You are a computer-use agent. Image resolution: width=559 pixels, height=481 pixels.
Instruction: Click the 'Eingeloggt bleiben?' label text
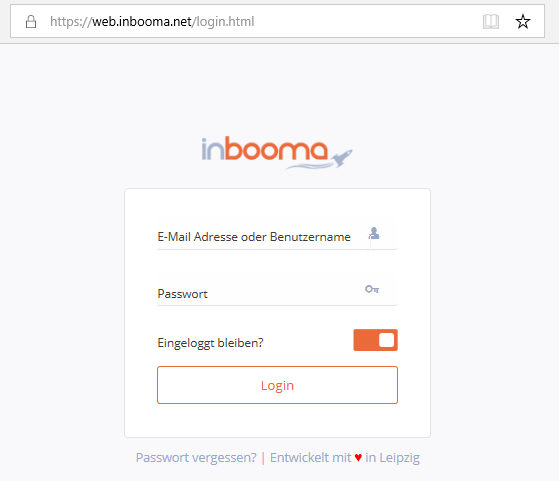pyautogui.click(x=210, y=343)
